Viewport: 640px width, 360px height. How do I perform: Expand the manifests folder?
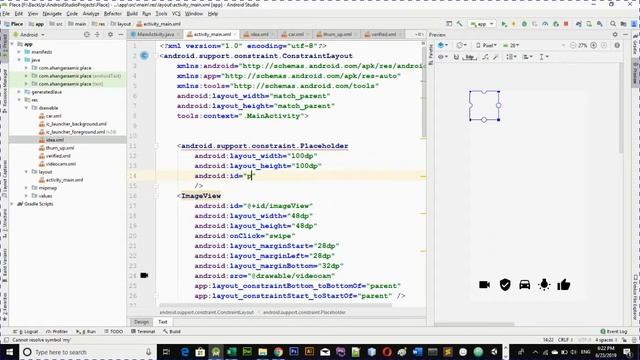point(19,52)
